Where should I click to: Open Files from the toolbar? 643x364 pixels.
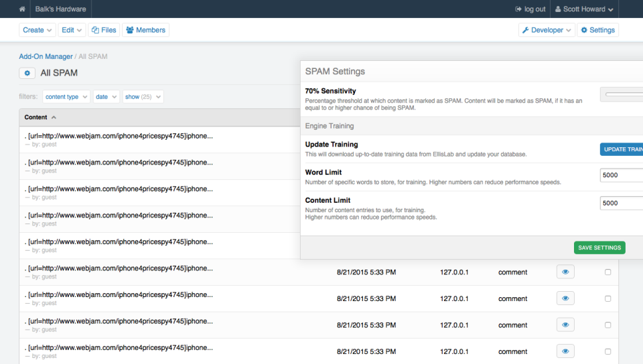click(x=104, y=30)
